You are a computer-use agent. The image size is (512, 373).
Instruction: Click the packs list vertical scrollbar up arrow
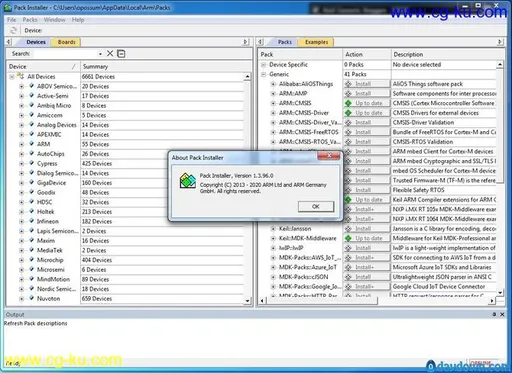tap(500, 64)
